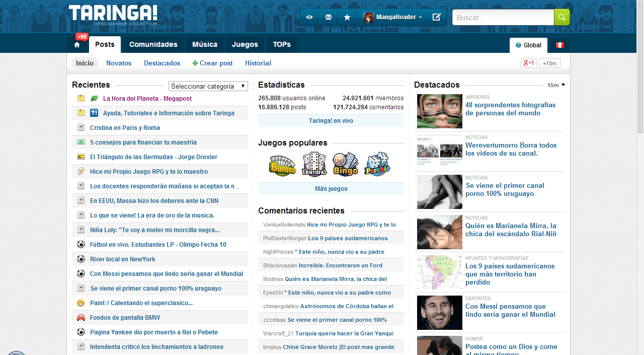
Task: Click the create post pencil icon
Action: tap(436, 17)
